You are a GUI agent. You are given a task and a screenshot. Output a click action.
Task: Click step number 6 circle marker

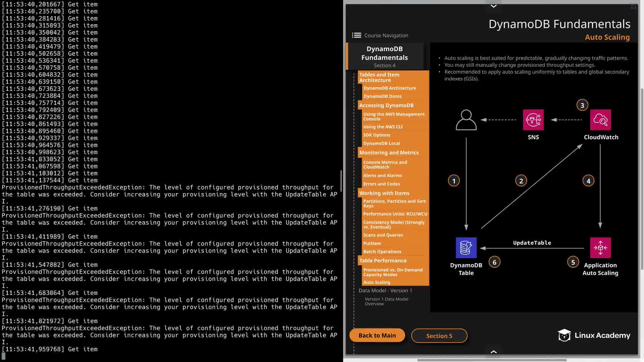click(x=494, y=262)
